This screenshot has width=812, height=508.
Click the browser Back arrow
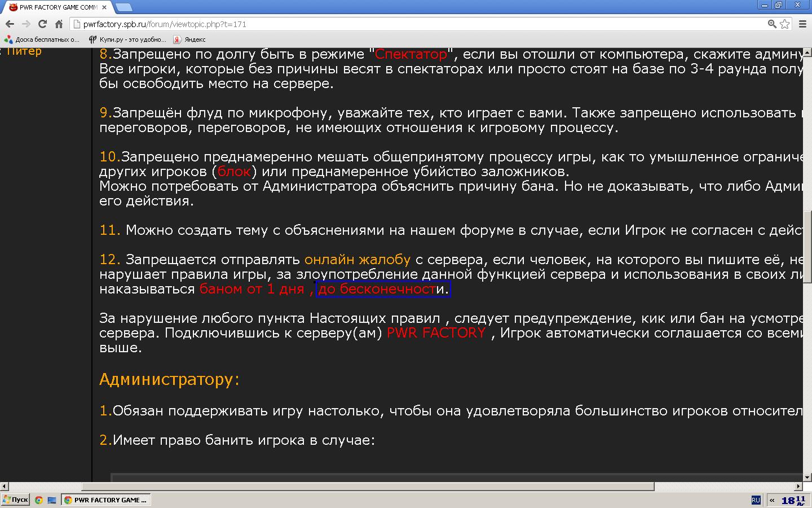pos(10,24)
